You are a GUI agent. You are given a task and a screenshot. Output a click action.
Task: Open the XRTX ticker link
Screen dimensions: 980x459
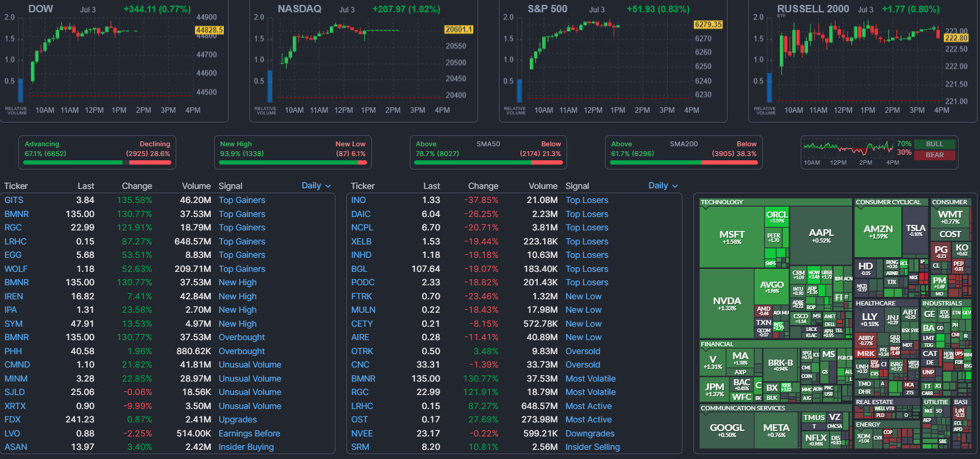[15, 406]
